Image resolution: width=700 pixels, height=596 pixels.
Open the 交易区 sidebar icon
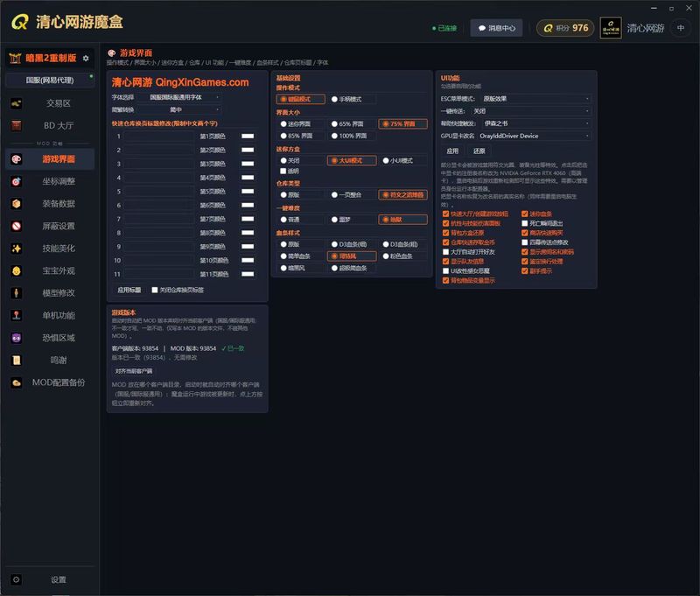pyautogui.click(x=16, y=103)
